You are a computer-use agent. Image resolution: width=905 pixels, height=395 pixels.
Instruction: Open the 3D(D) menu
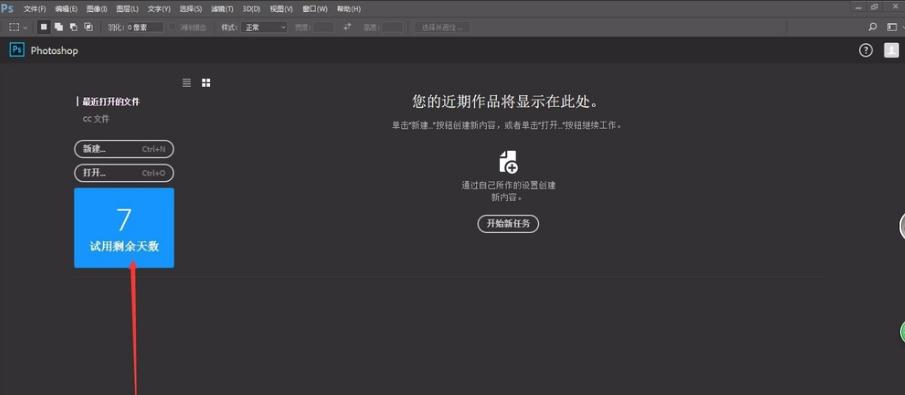pyautogui.click(x=251, y=9)
